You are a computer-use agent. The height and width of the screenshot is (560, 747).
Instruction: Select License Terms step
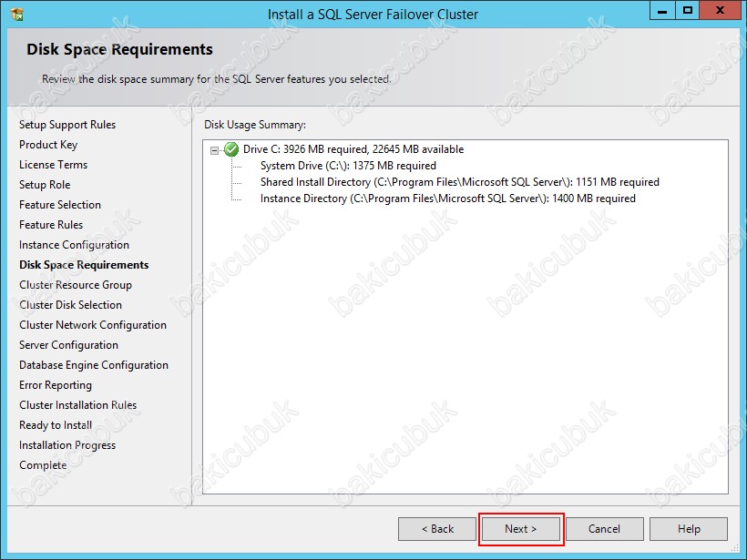coord(54,165)
